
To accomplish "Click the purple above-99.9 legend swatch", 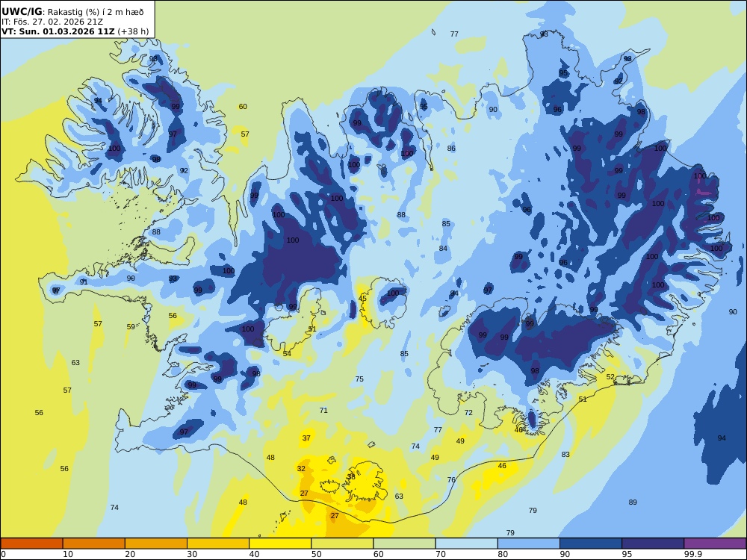I will click(x=715, y=544).
